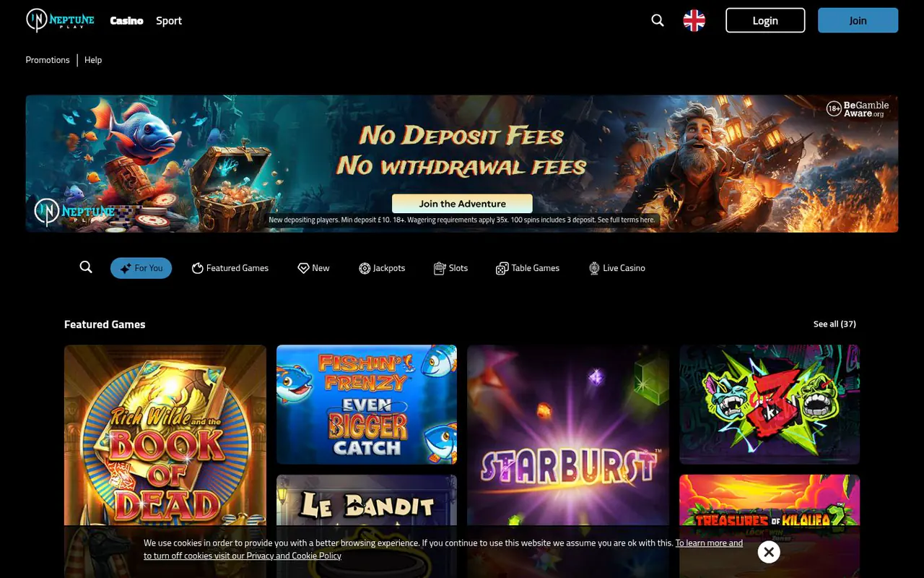Viewport: 924px width, 578px height.
Task: Switch to the Casino section
Action: tap(126, 20)
